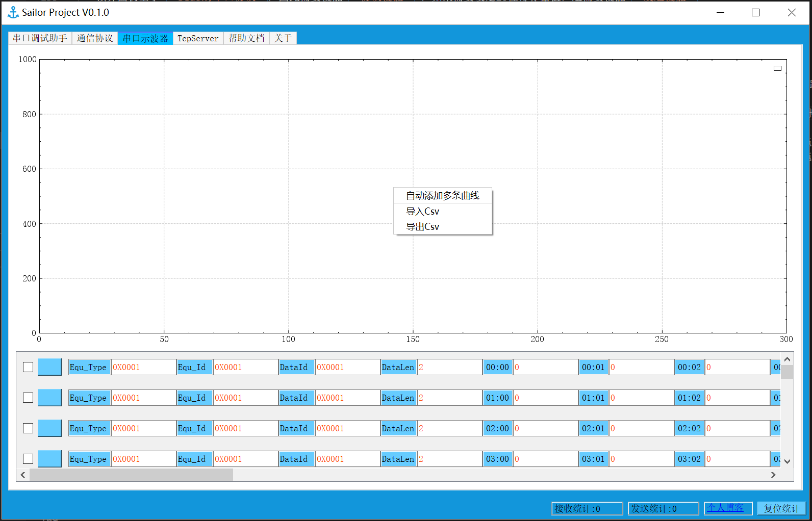Viewport: 812px width, 521px height.
Task: Choose 导入Csv in the context menu
Action: (x=422, y=212)
